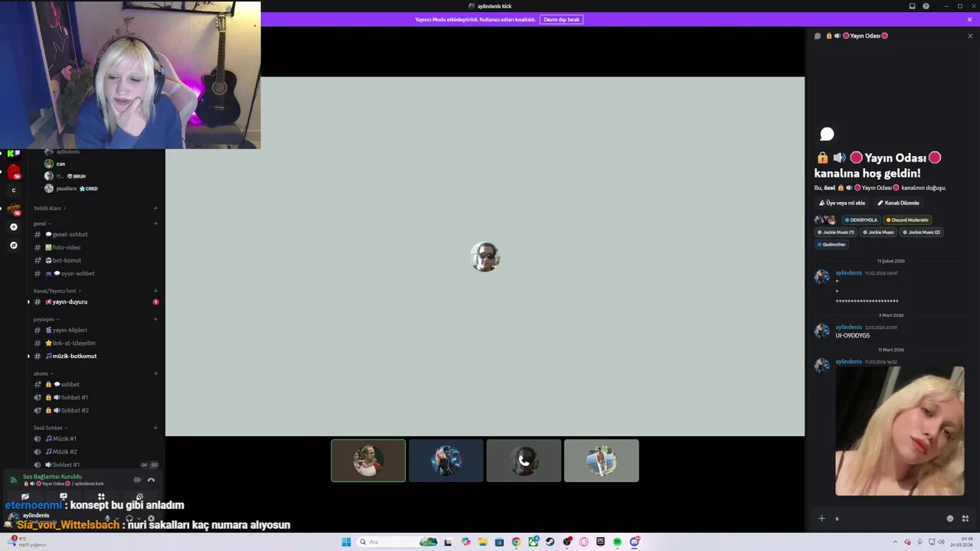
Task: Open the red server icon in sidebar
Action: pyautogui.click(x=13, y=173)
